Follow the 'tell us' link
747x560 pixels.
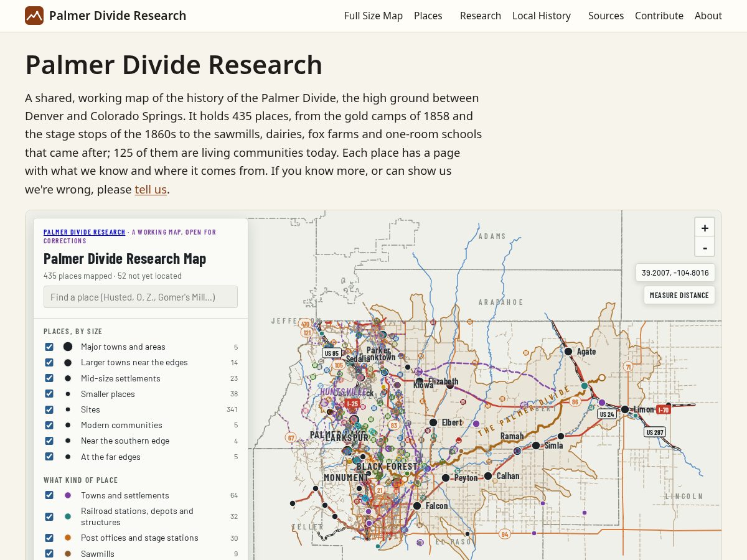151,189
